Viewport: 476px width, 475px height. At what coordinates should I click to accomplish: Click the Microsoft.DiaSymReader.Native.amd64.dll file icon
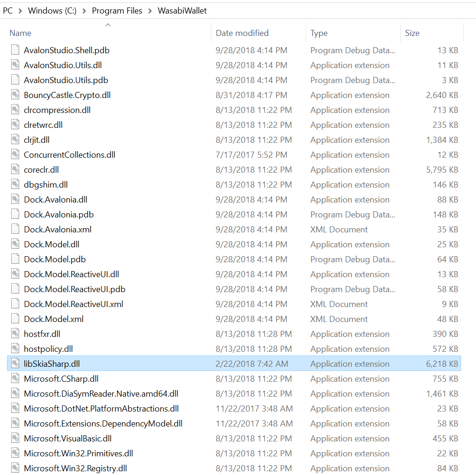(x=15, y=393)
